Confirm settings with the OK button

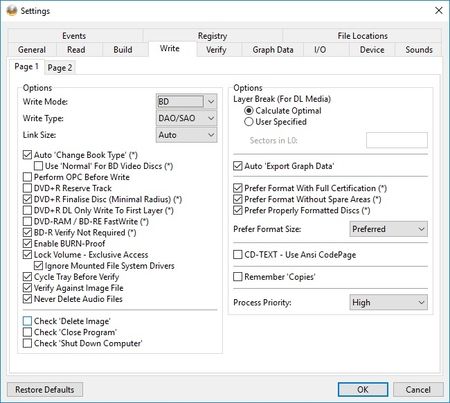point(363,389)
